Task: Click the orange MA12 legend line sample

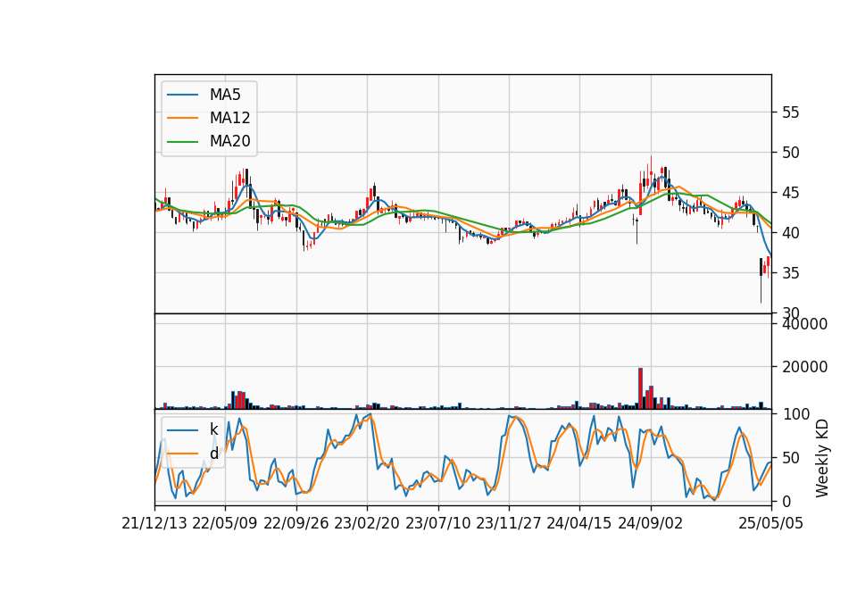Action: pyautogui.click(x=182, y=118)
